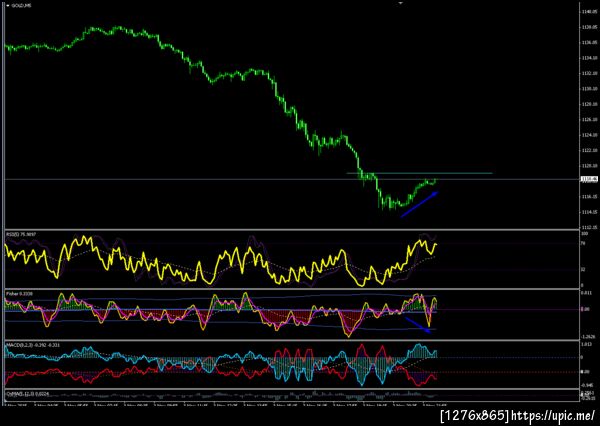
Task: Click the 1140.05 price scale label
Action: [x=589, y=12]
